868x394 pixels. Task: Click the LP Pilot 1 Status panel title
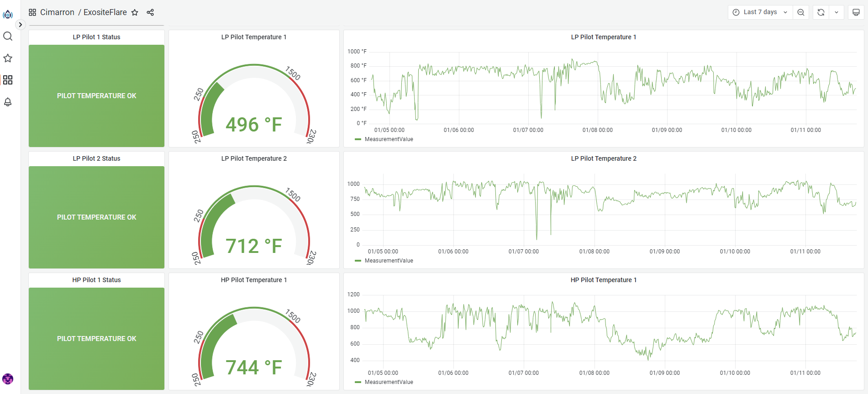(96, 37)
